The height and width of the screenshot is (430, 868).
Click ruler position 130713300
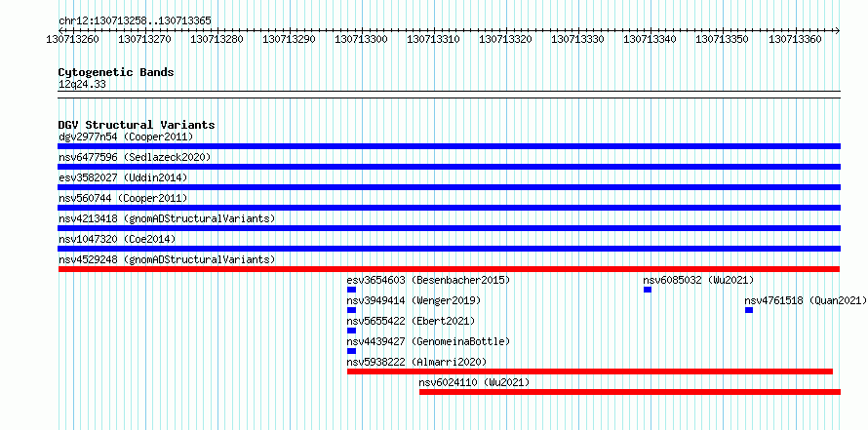362,39
